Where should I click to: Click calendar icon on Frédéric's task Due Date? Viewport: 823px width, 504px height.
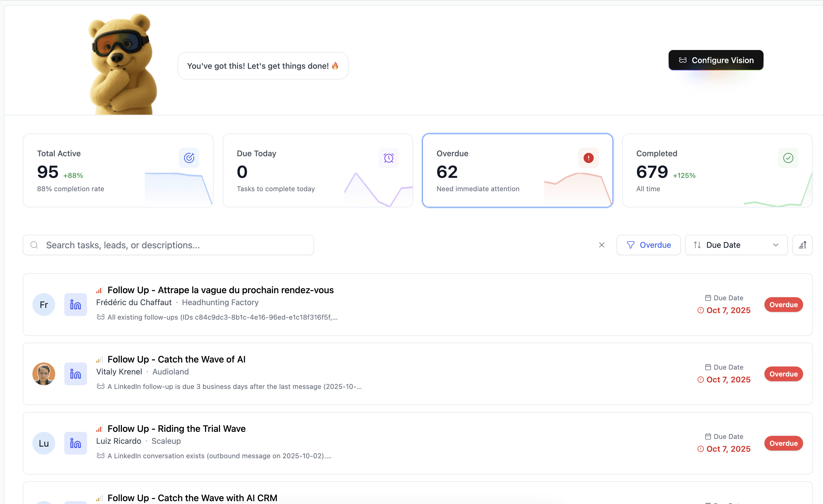click(708, 298)
